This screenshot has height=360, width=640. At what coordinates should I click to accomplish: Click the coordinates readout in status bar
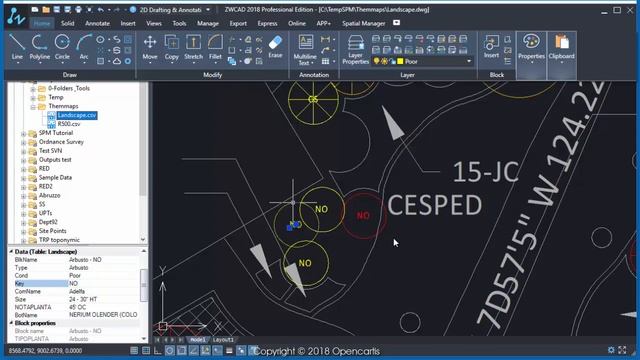[45, 351]
